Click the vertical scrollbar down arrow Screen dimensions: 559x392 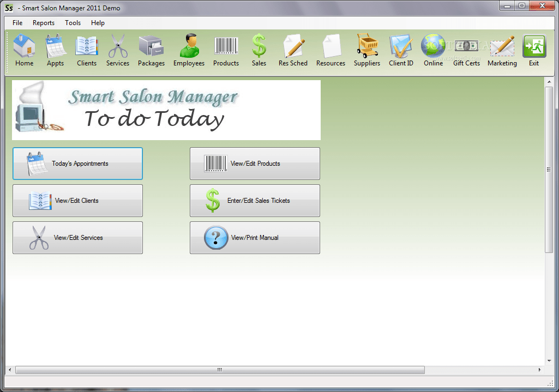pos(549,361)
